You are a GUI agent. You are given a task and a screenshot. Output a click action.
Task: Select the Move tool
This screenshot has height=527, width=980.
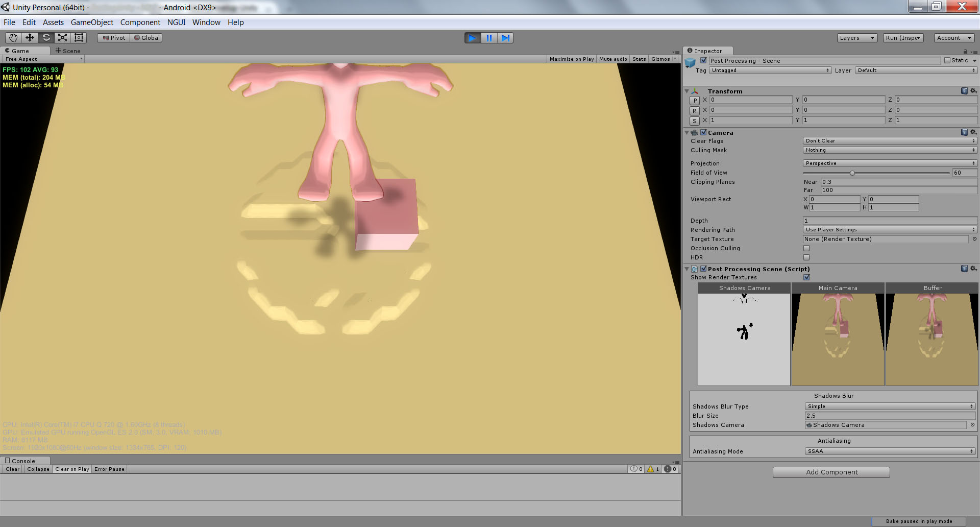coord(29,37)
